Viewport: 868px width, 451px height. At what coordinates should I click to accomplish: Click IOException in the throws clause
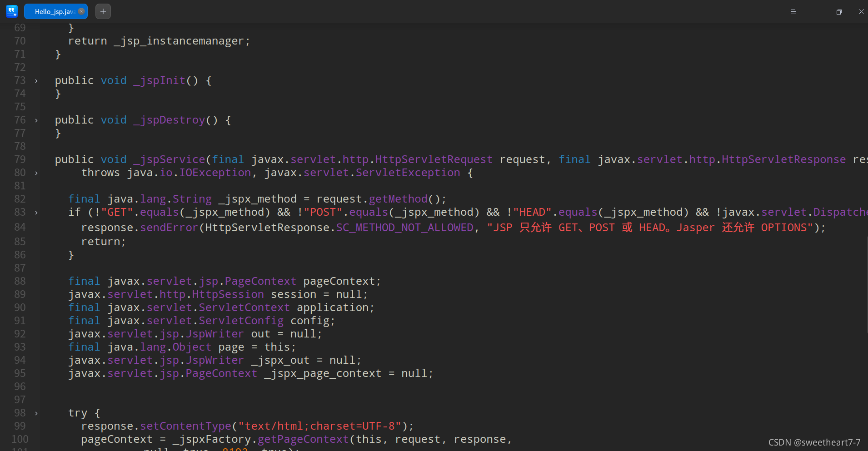215,173
